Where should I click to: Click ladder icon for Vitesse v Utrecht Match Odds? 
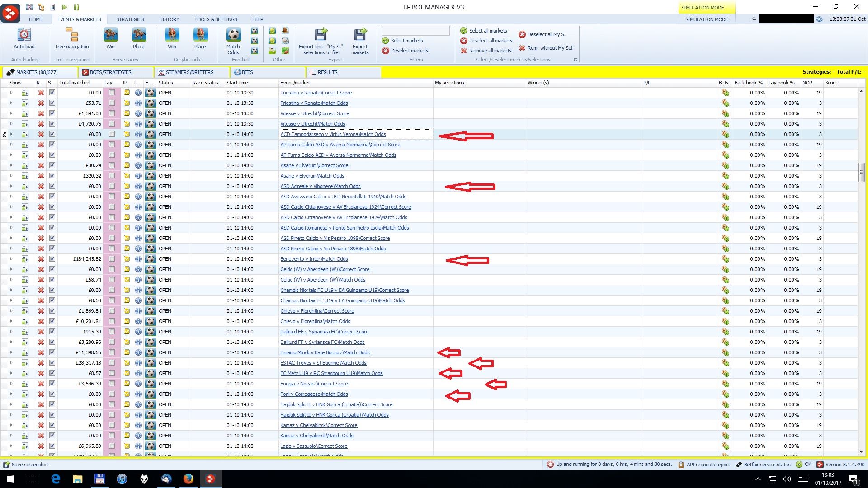pos(25,124)
